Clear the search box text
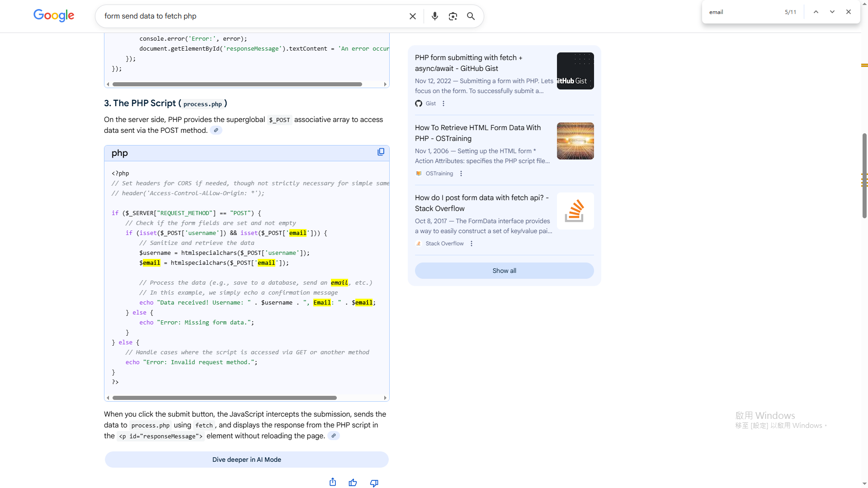Image resolution: width=868 pixels, height=488 pixels. point(412,16)
